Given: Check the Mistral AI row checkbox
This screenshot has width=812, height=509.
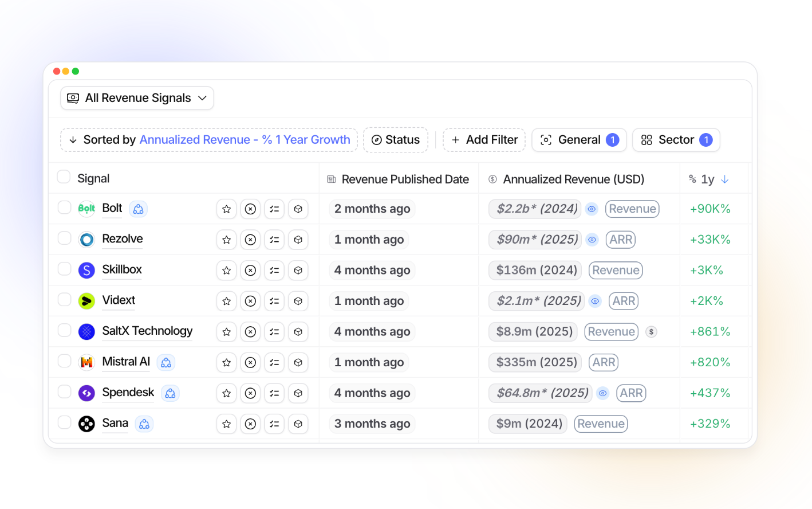Looking at the screenshot, I should pos(65,361).
